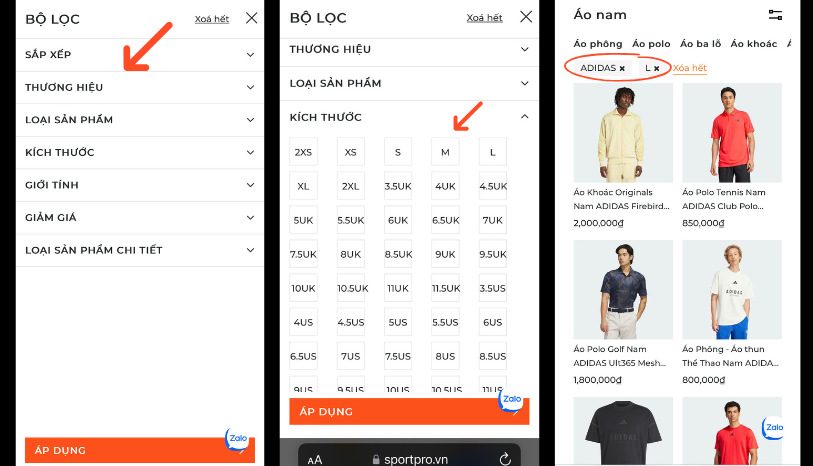Expand the SẮP XẾP section
This screenshot has width=813, height=466.
click(140, 55)
